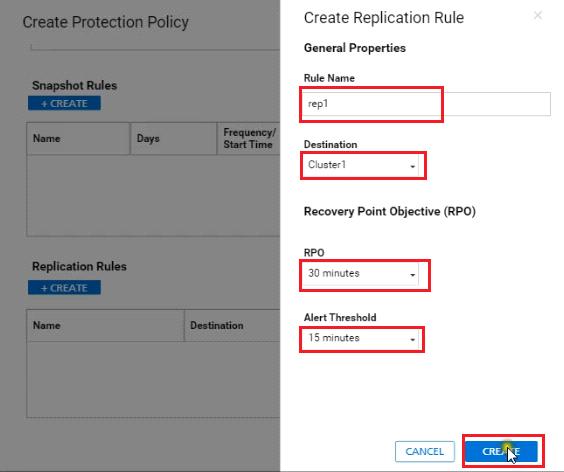Click the Rule Name input field
Viewport: 564px width, 472px height.
tap(427, 104)
